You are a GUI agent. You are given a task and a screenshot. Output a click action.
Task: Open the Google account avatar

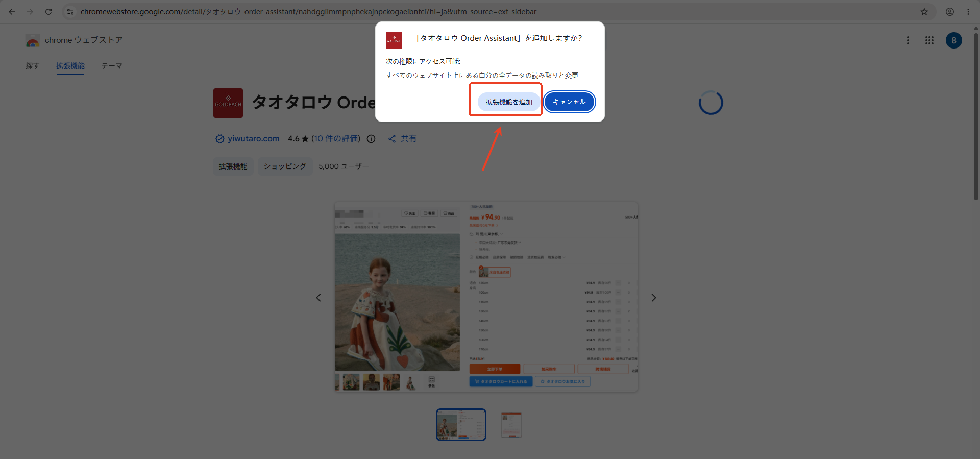point(954,40)
